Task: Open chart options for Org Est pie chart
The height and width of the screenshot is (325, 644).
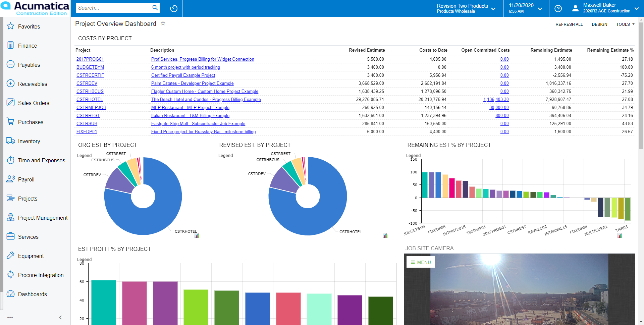Action: (197, 236)
